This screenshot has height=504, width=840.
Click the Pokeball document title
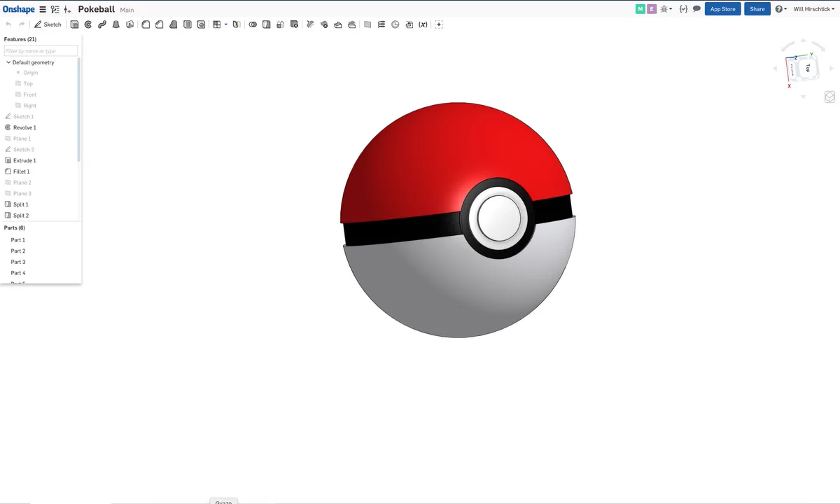tap(97, 10)
